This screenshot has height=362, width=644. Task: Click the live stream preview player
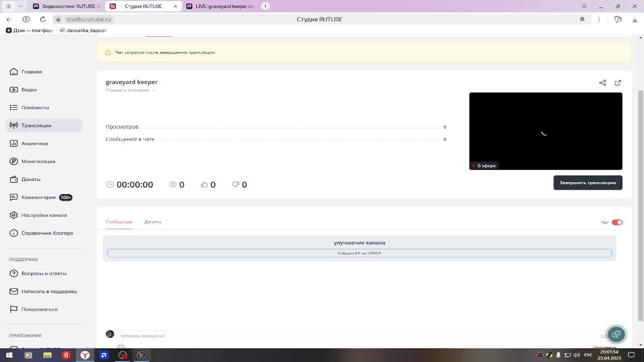(x=545, y=131)
